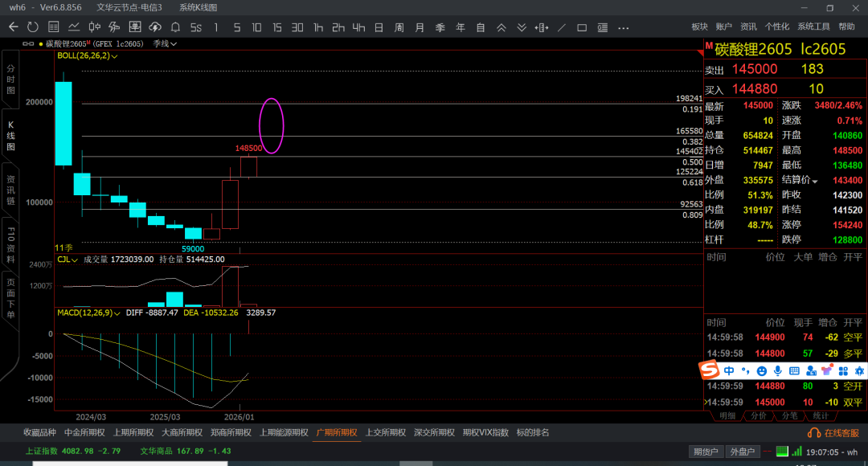Open the 收藏品种 bottom tab
Image resolution: width=868 pixels, height=466 pixels.
pyautogui.click(x=40, y=433)
